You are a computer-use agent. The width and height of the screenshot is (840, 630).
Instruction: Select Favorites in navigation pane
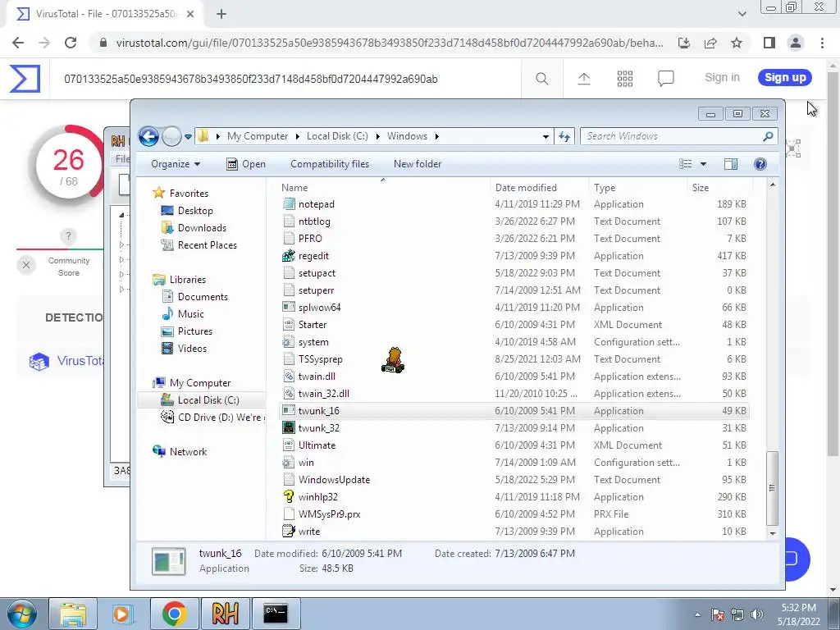point(180,194)
